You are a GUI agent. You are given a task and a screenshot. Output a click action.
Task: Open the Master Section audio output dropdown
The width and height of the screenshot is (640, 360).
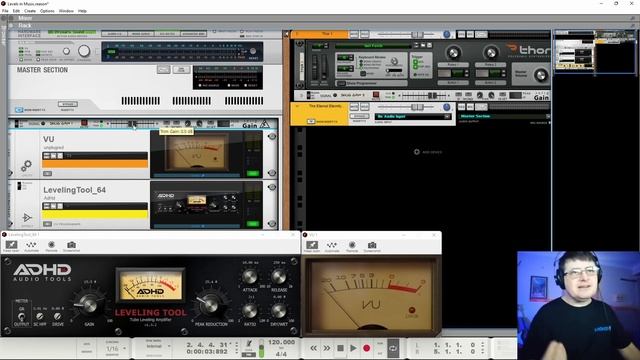click(x=503, y=116)
